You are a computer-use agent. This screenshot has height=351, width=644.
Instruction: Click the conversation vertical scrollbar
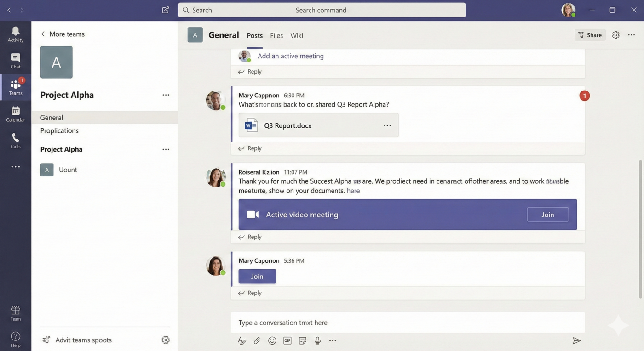pyautogui.click(x=640, y=230)
